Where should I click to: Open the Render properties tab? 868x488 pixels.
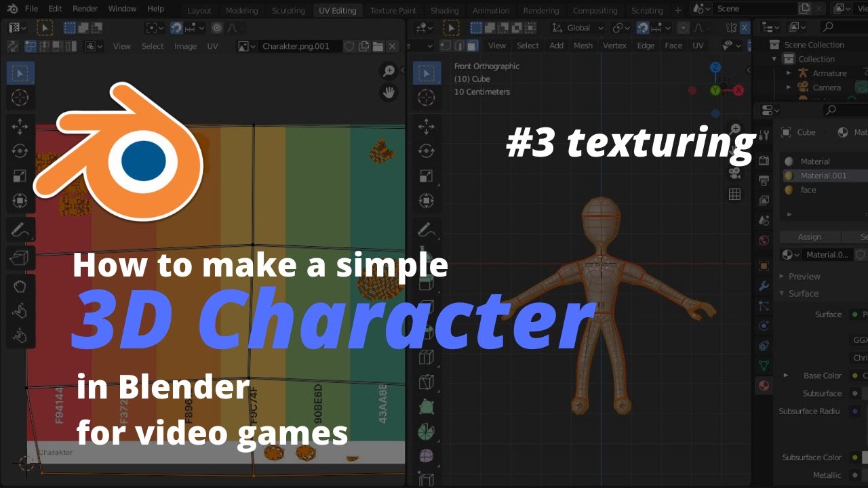coord(764,161)
